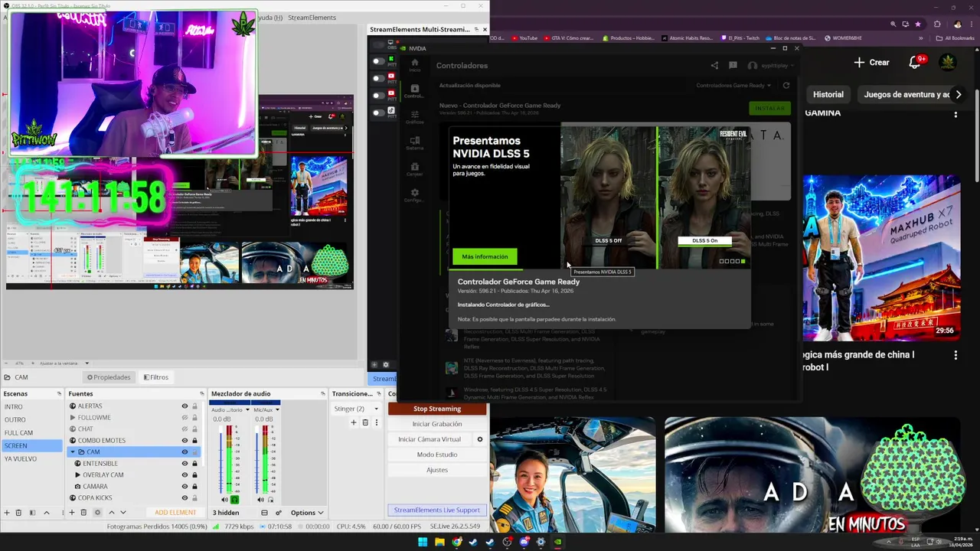Screen dimensions: 980x551
Task: Open Modo Estudio
Action: [x=437, y=455]
